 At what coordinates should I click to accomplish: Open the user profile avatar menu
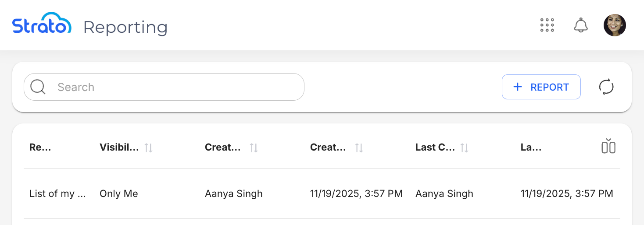pos(615,25)
